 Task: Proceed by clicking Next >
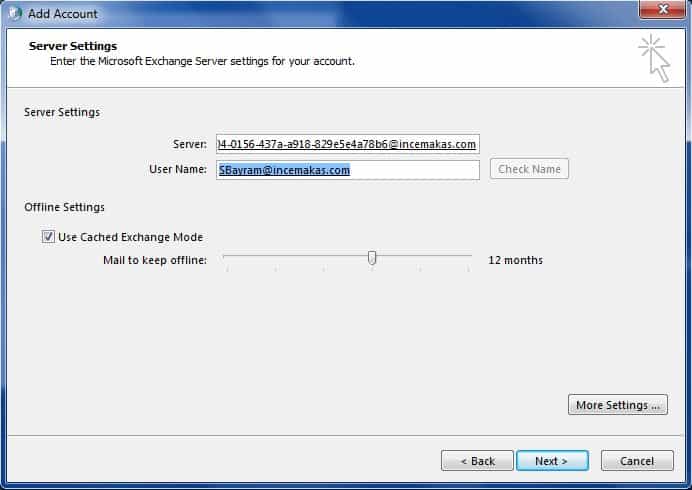551,461
